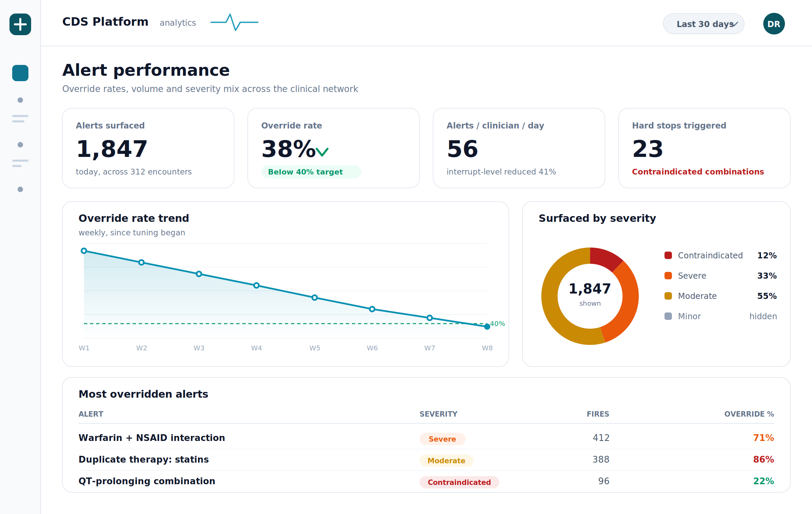This screenshot has width=812, height=514.
Task: Click the 96 fires value
Action: pyautogui.click(x=604, y=481)
